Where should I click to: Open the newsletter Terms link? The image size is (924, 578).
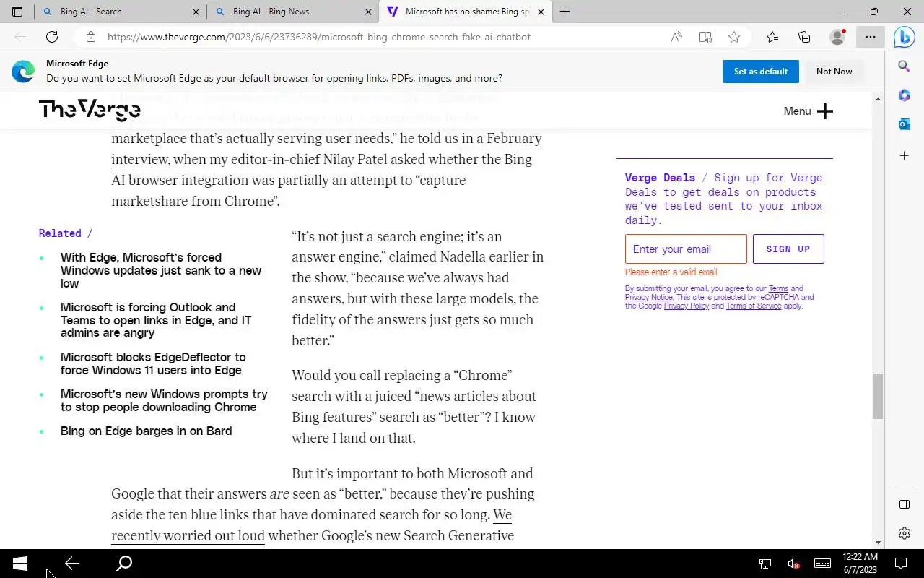[778, 288]
